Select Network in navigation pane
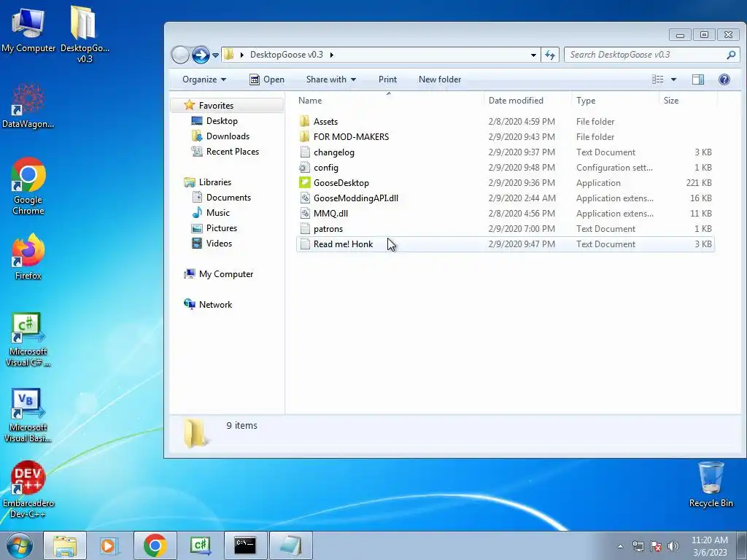Image resolution: width=747 pixels, height=560 pixels. (215, 304)
